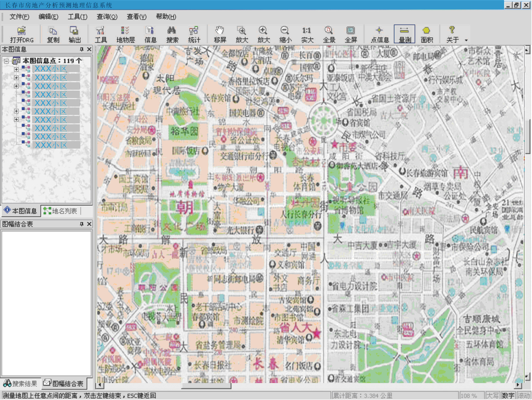532x400 pixels.
Task: Click the 累计距离：3.384 公里 status text
Action: tap(362, 396)
